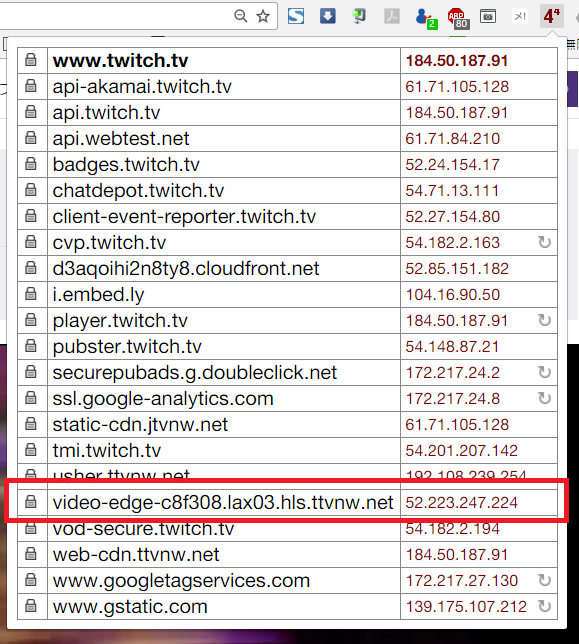Click lock icon beside client-event-reporter.twitch.tv
This screenshot has width=579, height=644.
(x=31, y=216)
